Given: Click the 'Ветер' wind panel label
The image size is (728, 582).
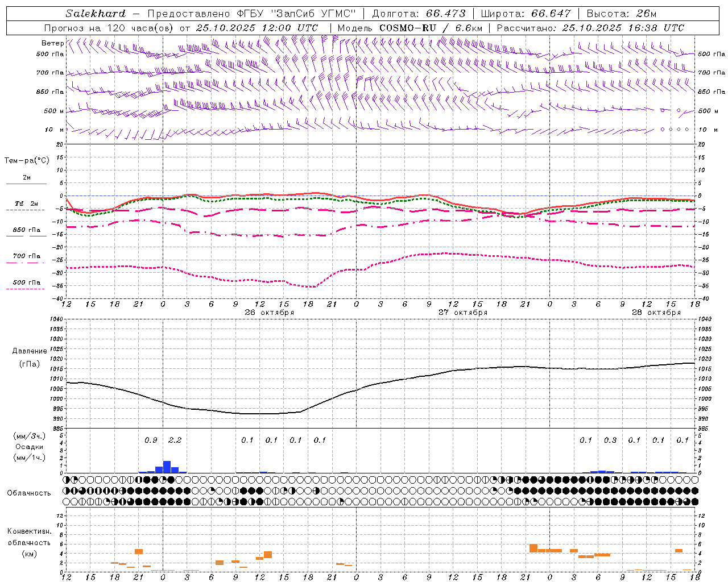Looking at the screenshot, I should [x=53, y=43].
